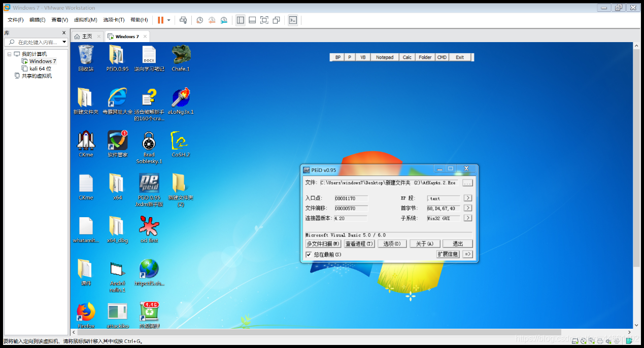Screen dimensions: 644x348
Task: Open the power options dropdown beside pause
Action: [169, 20]
